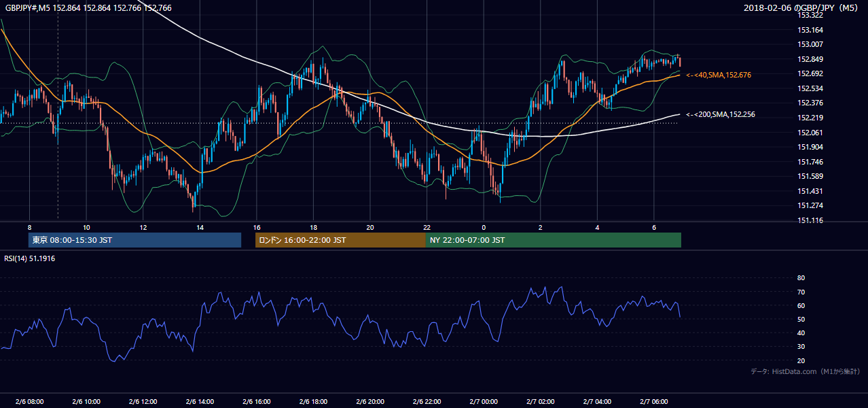Viewport: 868px width, 408px height.
Task: Click the '2/6 18:00' date label
Action: point(313,401)
